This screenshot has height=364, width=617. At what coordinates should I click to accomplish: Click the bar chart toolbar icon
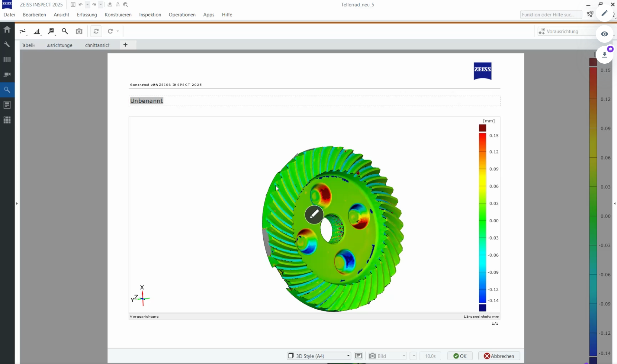click(x=37, y=31)
